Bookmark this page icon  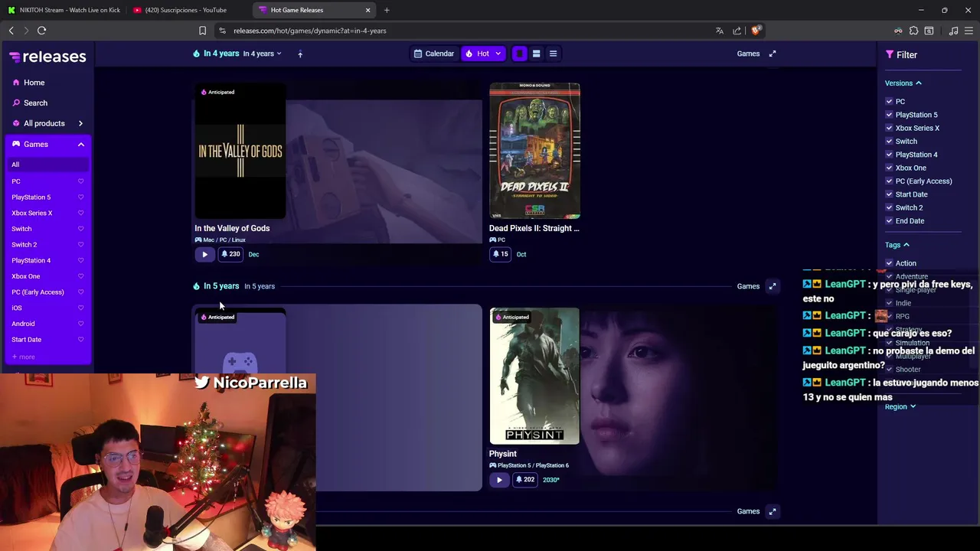coord(202,31)
